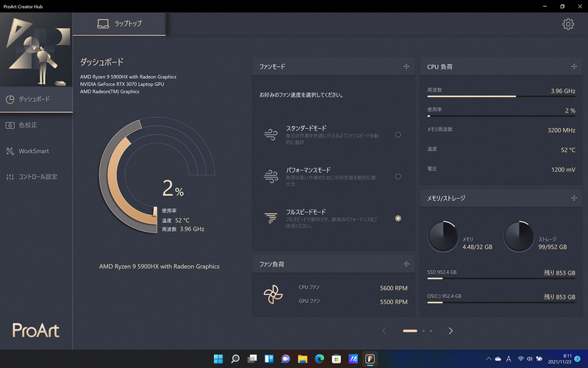Image resolution: width=588 pixels, height=368 pixels.
Task: Open Microsoft Store on taskbar
Action: pyautogui.click(x=337, y=358)
